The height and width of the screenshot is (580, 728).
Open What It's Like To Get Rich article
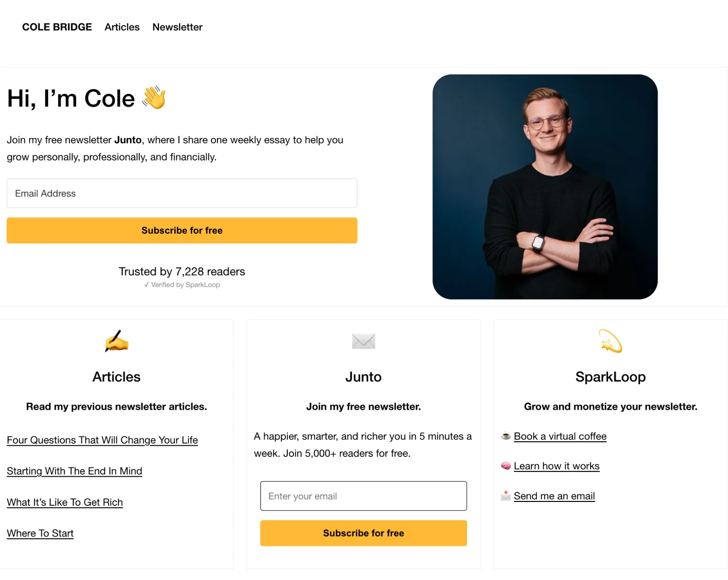point(65,502)
